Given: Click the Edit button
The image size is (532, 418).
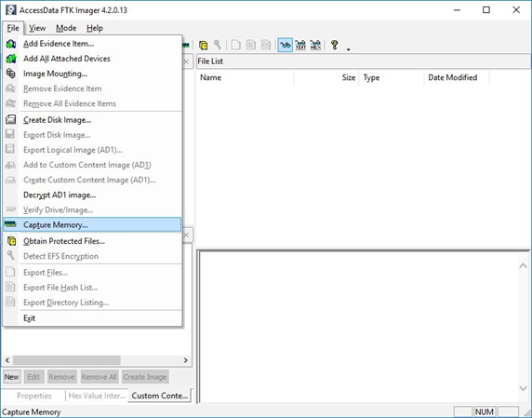Looking at the screenshot, I should [33, 377].
